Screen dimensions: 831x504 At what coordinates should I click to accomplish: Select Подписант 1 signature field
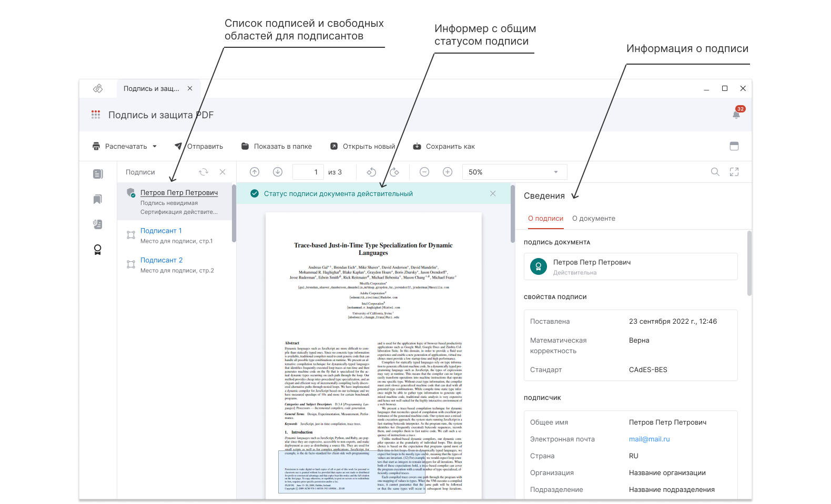tap(175, 235)
